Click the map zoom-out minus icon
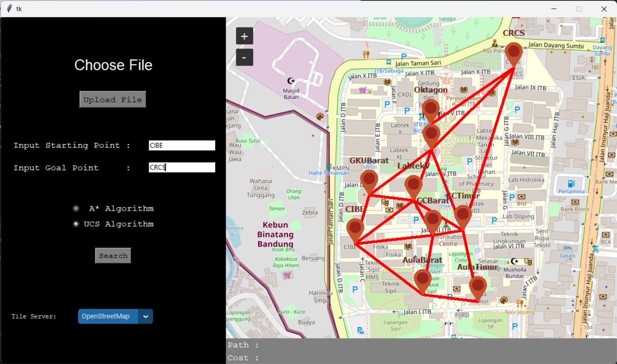Viewport: 617px width, 364px height. tap(244, 57)
